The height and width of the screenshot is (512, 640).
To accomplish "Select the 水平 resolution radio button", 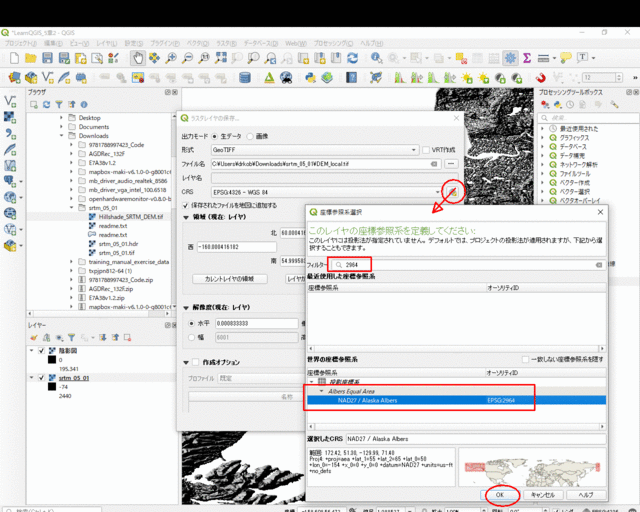I will coord(191,323).
